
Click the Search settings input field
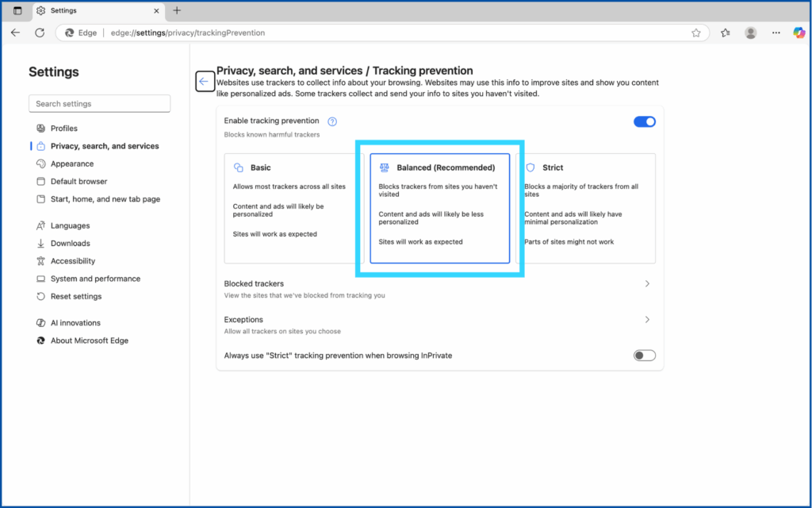99,104
